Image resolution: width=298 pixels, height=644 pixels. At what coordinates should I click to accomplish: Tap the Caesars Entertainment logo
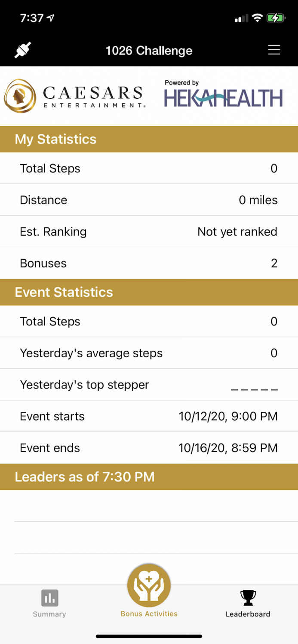(73, 95)
